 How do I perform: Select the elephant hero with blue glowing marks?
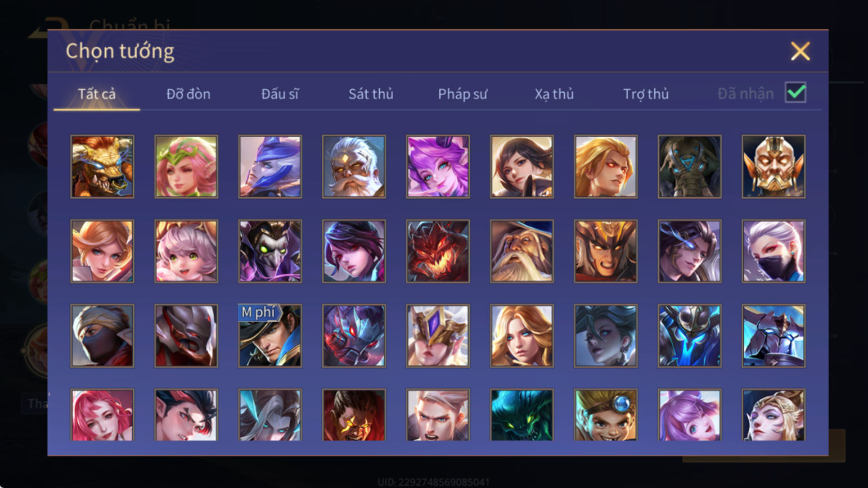point(690,166)
